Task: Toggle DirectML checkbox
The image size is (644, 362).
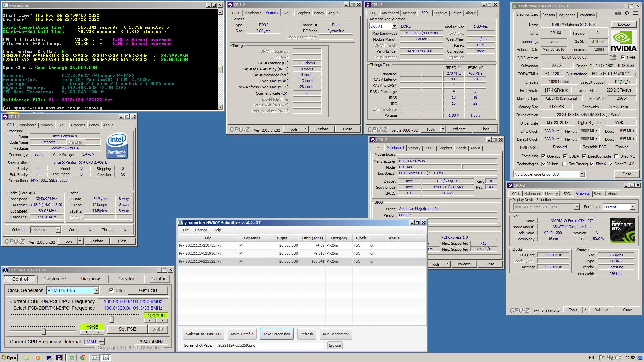Action: click(616, 156)
